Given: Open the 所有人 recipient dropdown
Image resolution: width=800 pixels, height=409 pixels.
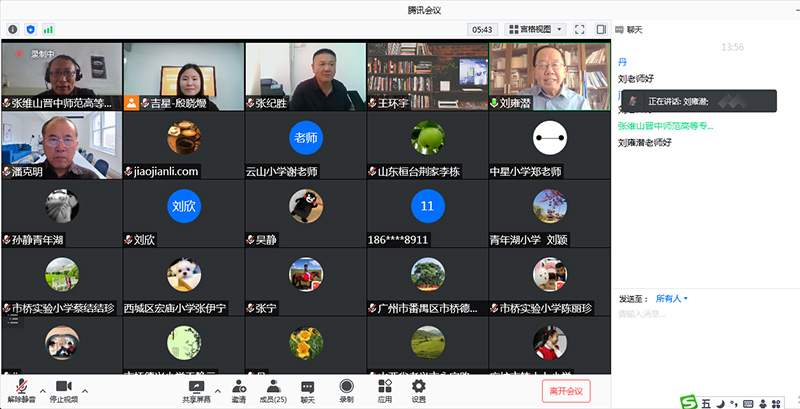Looking at the screenshot, I should 672,299.
